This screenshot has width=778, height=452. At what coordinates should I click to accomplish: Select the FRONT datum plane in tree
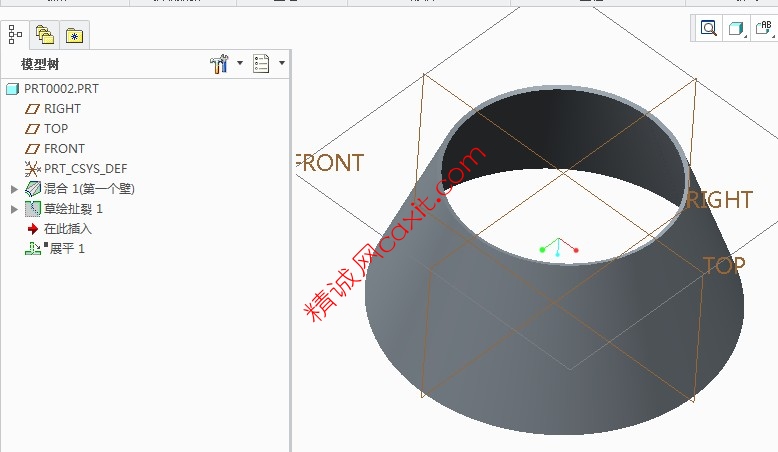coord(64,148)
